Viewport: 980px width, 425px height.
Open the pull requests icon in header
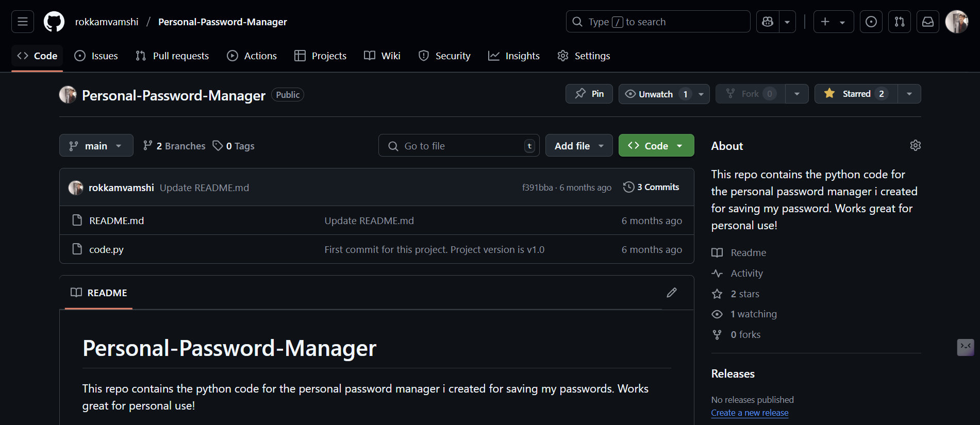900,22
